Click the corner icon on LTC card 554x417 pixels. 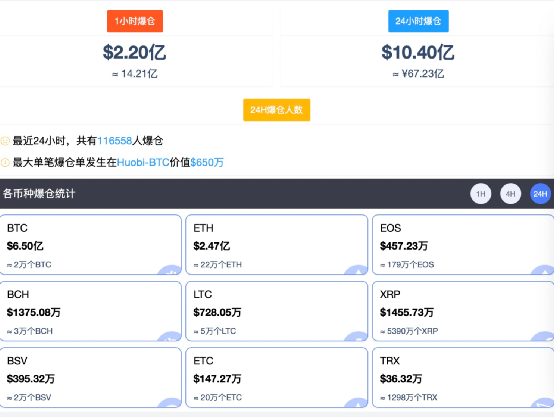coord(356,336)
